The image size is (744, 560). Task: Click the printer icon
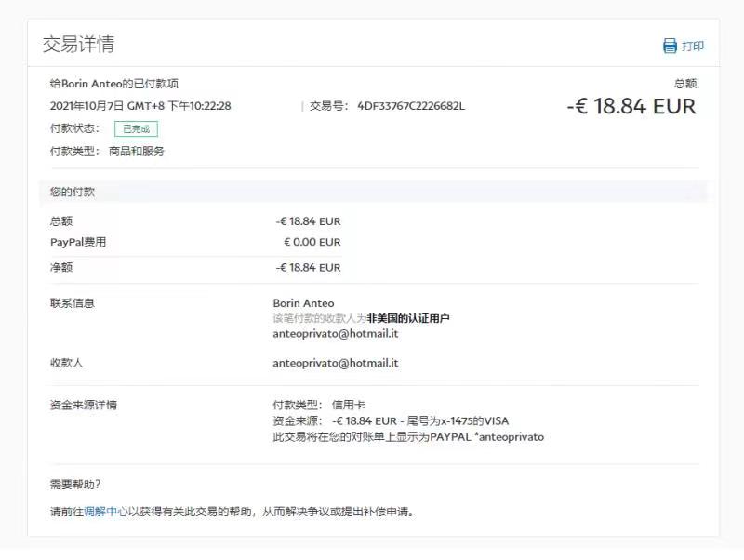pos(670,46)
